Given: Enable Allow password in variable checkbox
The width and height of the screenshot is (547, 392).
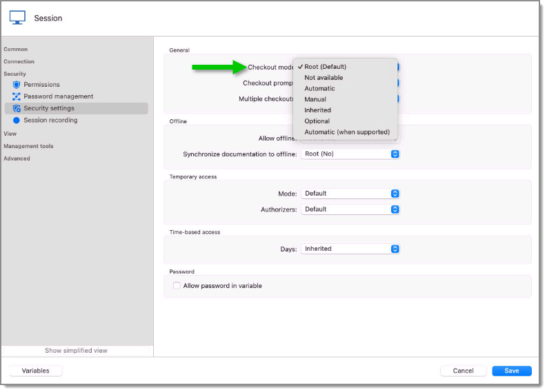Looking at the screenshot, I should (x=177, y=286).
